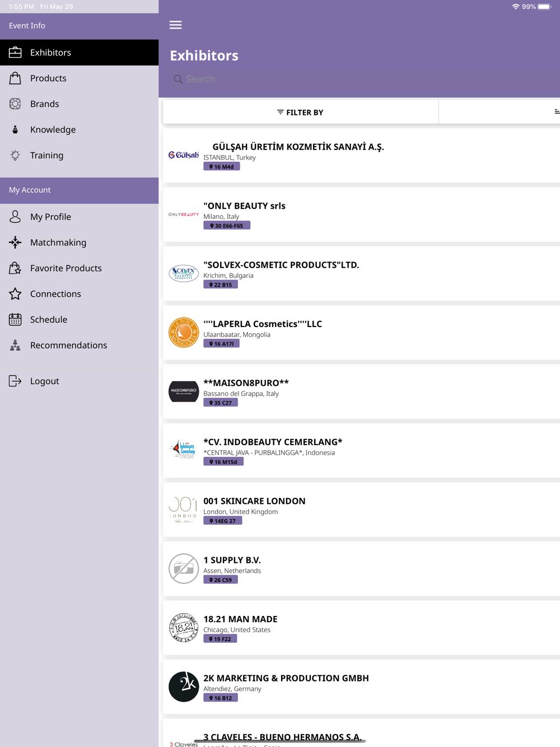
Task: Click booth tag 16 M15d
Action: coord(223,462)
